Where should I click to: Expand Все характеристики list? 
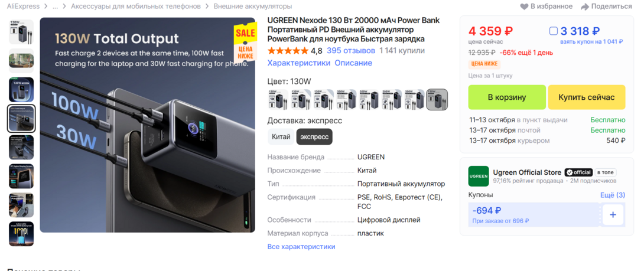(301, 247)
